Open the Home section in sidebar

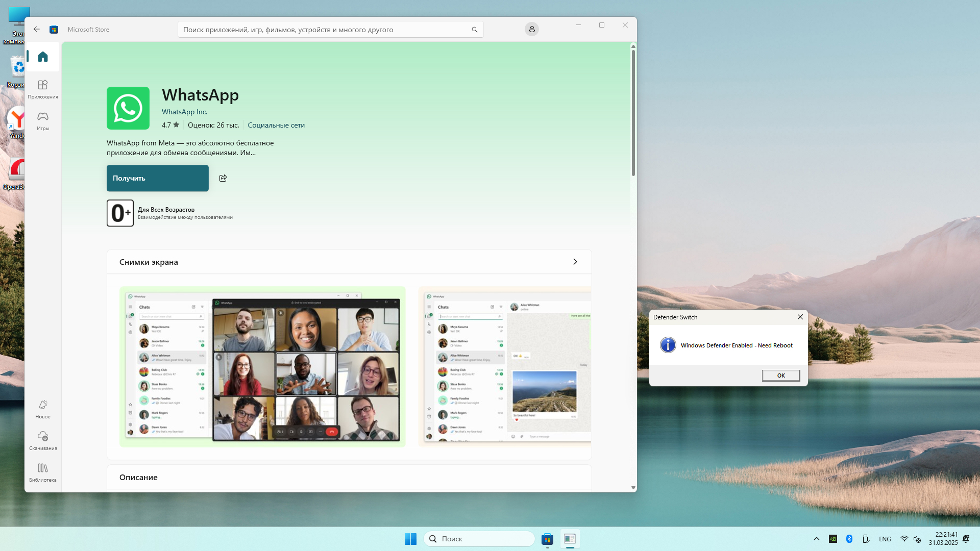tap(43, 57)
